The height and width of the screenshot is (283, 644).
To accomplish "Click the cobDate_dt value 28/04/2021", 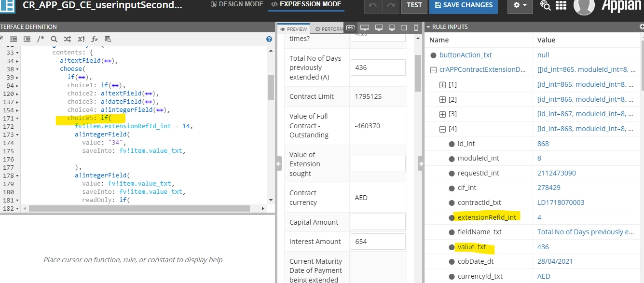I will pyautogui.click(x=556, y=261).
